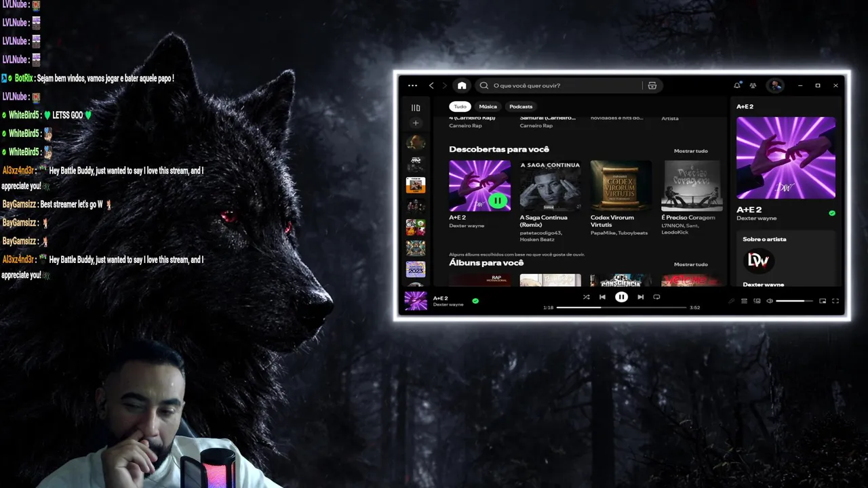Select the Tudo filter tab
Image resolution: width=868 pixels, height=488 pixels.
click(x=460, y=106)
